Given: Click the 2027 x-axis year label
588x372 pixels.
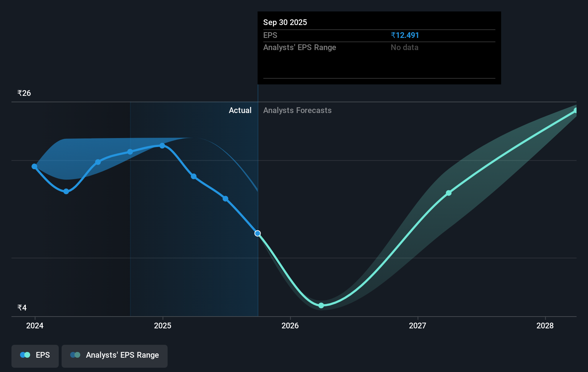Looking at the screenshot, I should tap(418, 325).
